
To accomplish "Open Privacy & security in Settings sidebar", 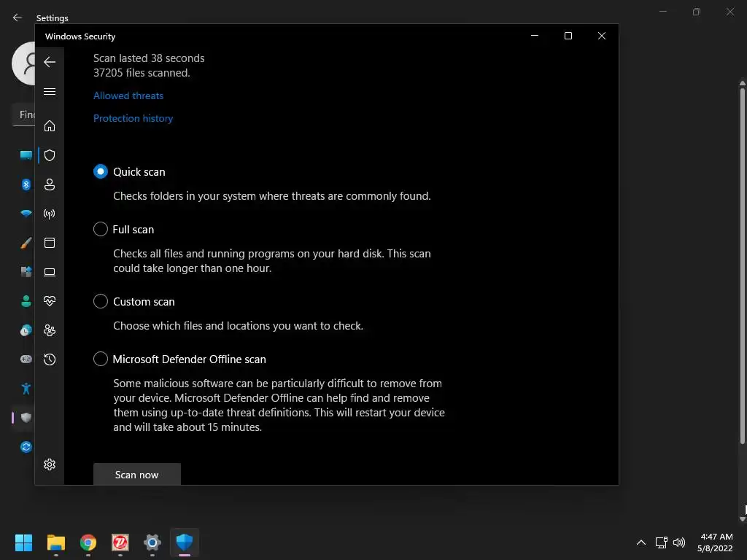I will 26,418.
